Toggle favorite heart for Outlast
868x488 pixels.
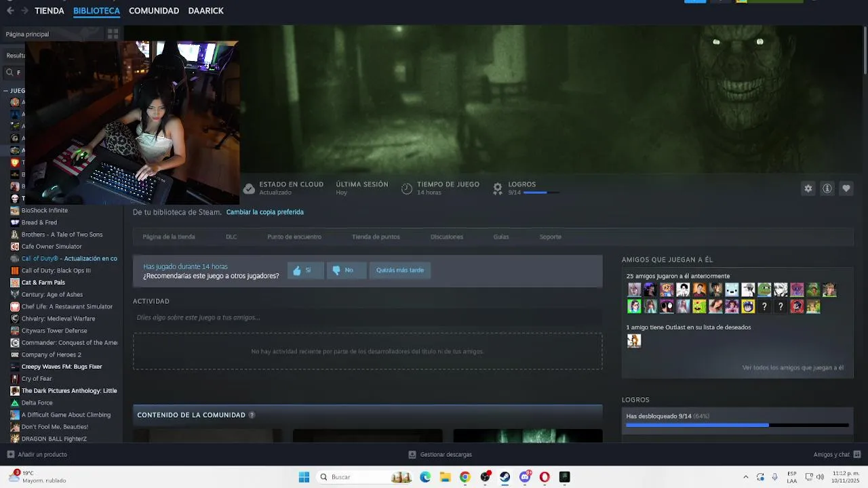[846, 188]
